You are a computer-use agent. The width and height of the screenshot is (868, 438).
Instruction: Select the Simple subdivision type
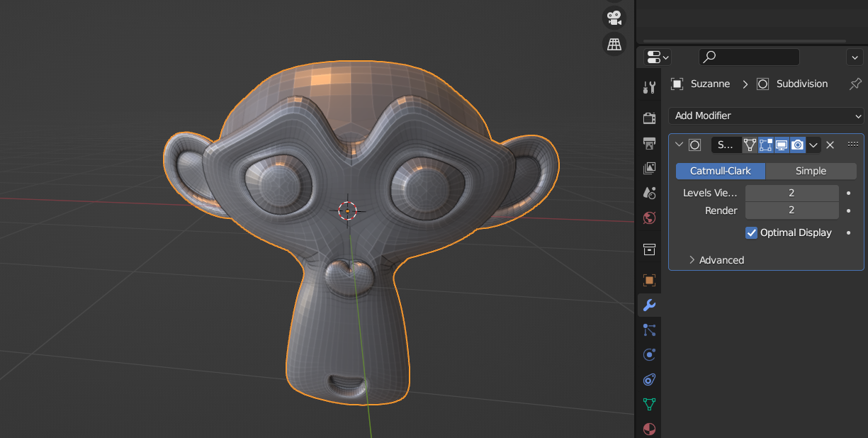coord(811,171)
